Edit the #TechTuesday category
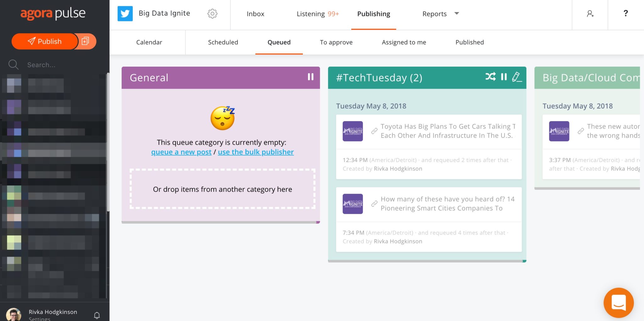The width and height of the screenshot is (644, 321). pos(517,77)
